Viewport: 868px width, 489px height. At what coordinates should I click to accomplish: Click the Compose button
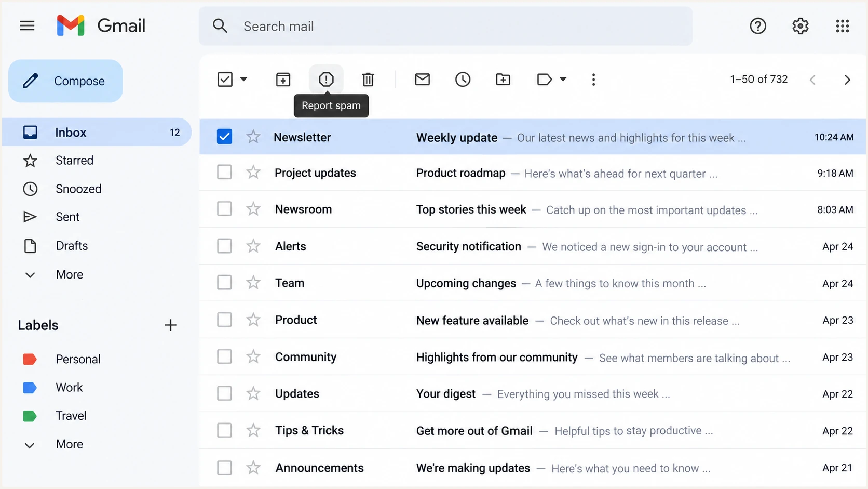coord(65,81)
